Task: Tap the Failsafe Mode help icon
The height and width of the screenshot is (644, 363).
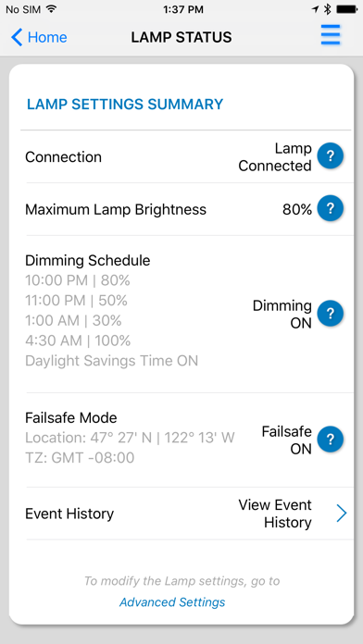Action: tap(330, 440)
